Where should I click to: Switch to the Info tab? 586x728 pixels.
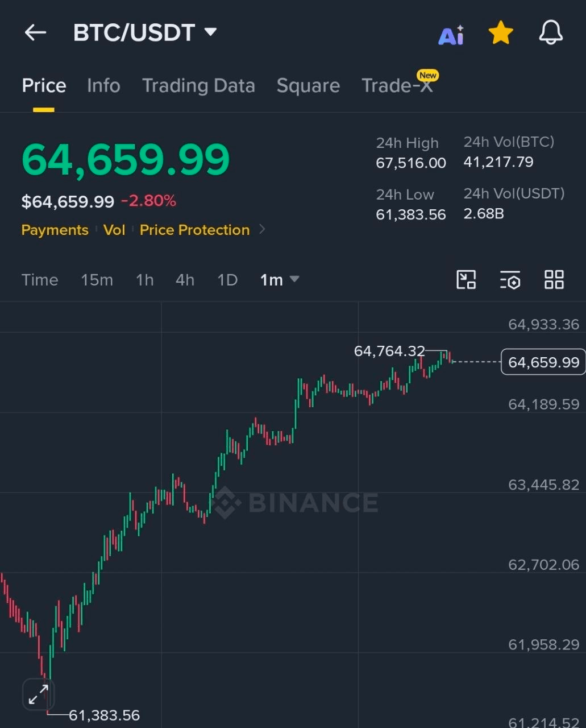click(103, 86)
